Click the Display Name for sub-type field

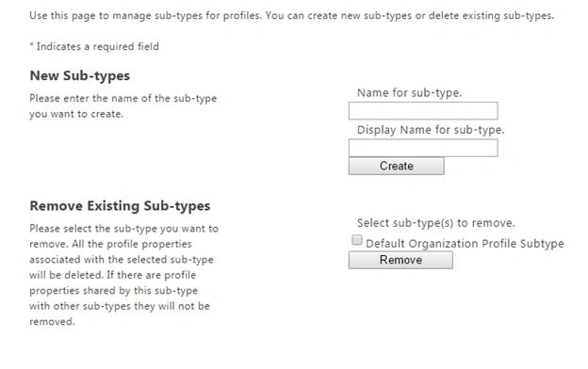click(423, 148)
